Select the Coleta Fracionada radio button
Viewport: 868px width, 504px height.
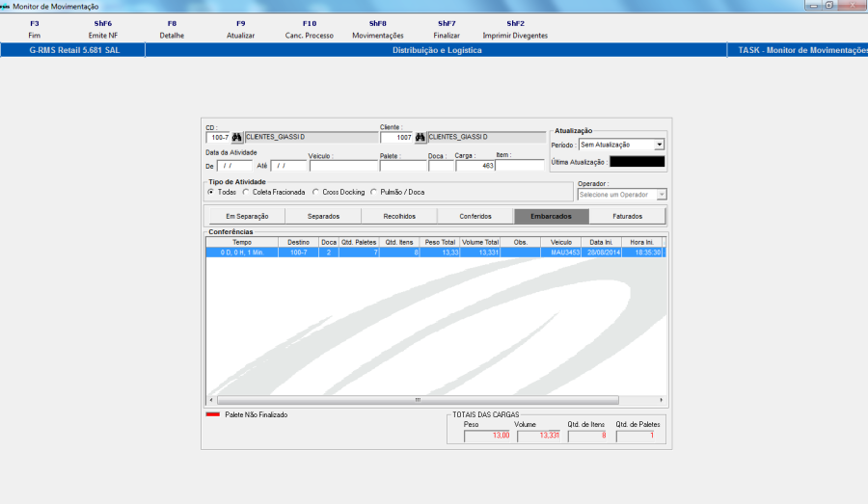(x=246, y=192)
